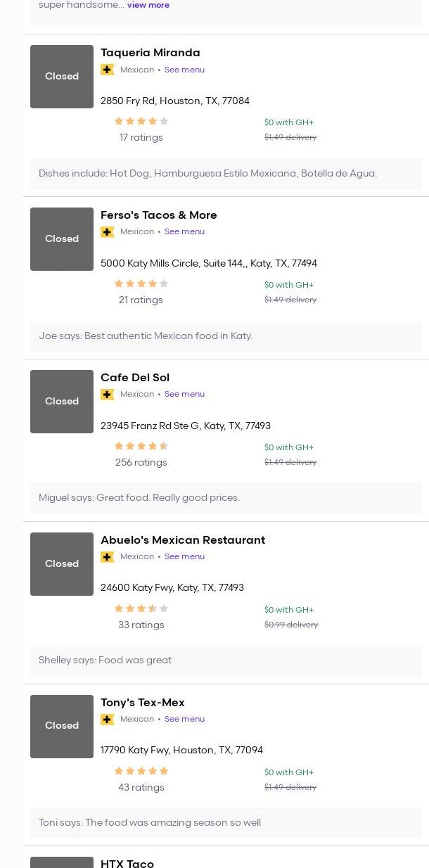
Task: Open the Taqueria Miranda restaurant title
Action: pyautogui.click(x=150, y=53)
